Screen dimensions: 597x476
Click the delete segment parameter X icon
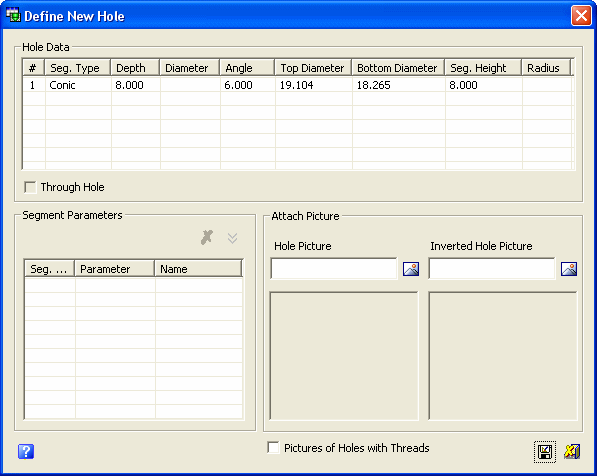point(207,238)
